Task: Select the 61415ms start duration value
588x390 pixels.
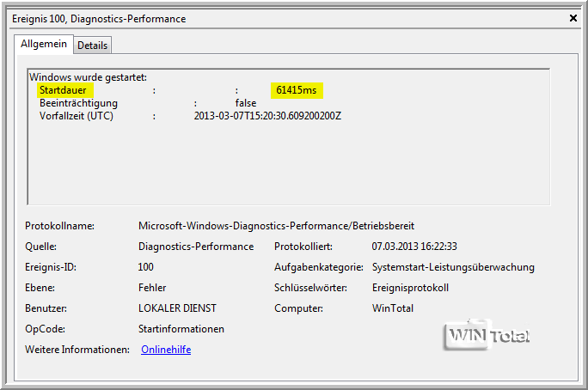Action: pyautogui.click(x=297, y=90)
